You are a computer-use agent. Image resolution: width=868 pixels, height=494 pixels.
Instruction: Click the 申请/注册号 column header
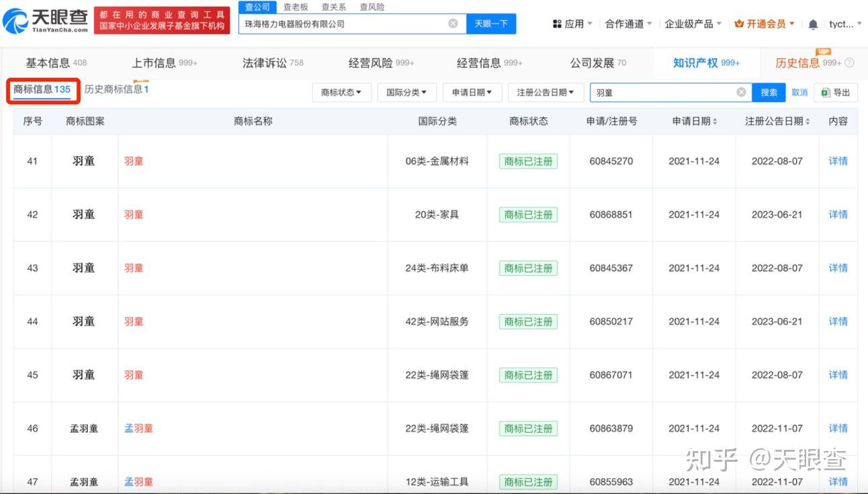(x=611, y=121)
